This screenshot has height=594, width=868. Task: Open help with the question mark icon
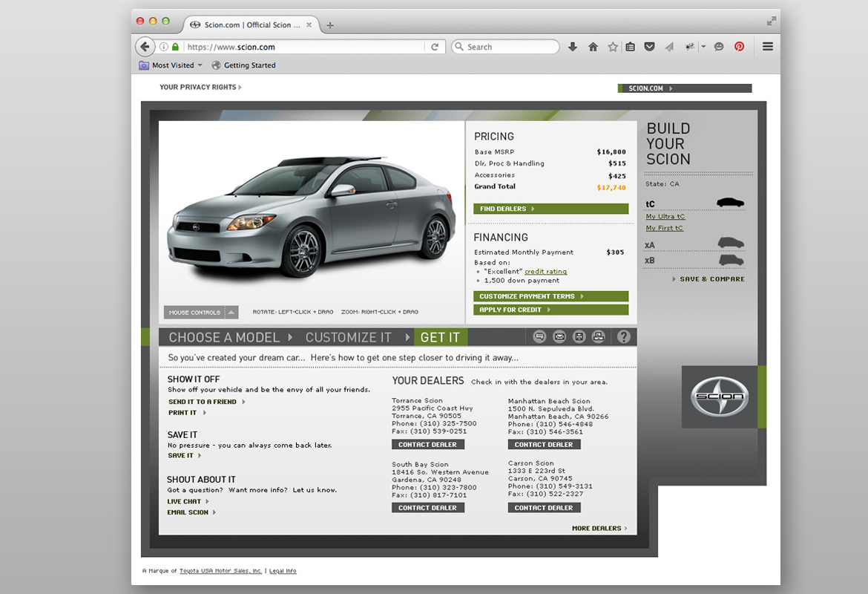pos(624,336)
